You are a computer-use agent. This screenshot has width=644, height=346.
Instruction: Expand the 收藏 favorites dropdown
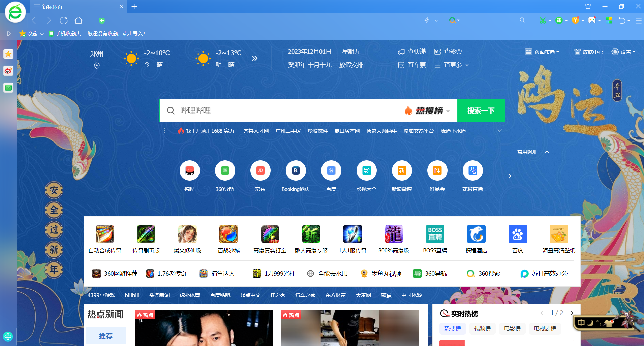tap(42, 34)
